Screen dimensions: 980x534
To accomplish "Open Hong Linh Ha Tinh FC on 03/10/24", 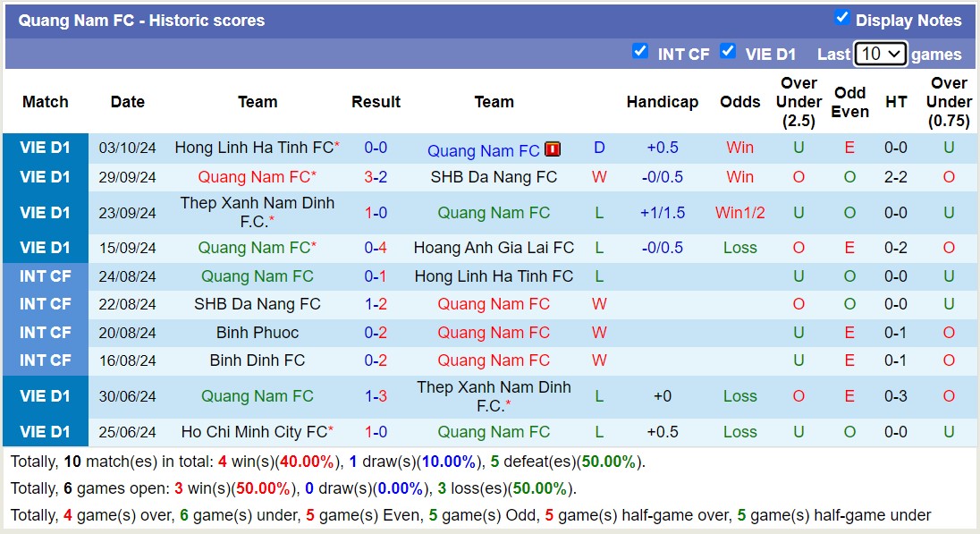I will click(x=254, y=148).
